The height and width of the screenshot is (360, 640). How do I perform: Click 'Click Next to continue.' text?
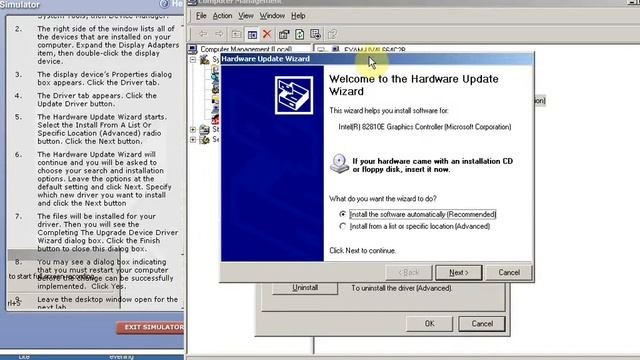tap(362, 251)
